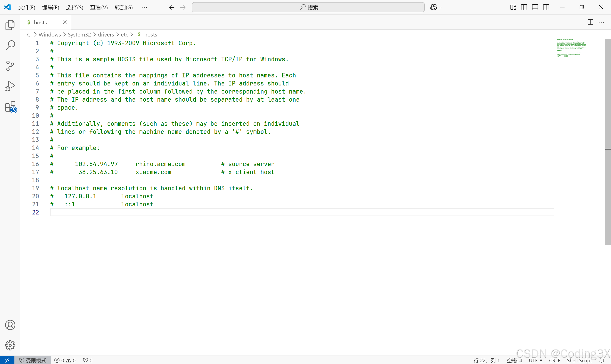This screenshot has width=611, height=364.
Task: Open Source Control view
Action: click(10, 66)
